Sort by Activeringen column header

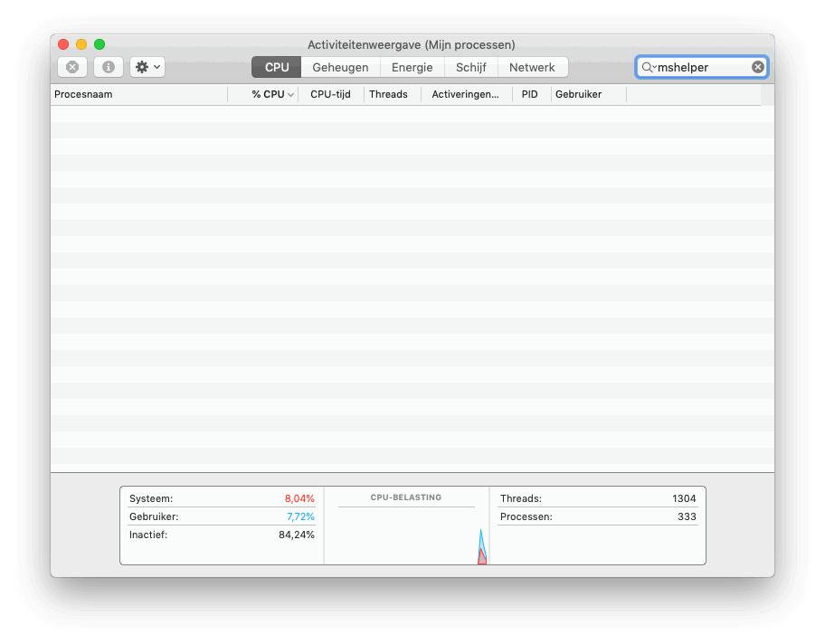[x=466, y=95]
